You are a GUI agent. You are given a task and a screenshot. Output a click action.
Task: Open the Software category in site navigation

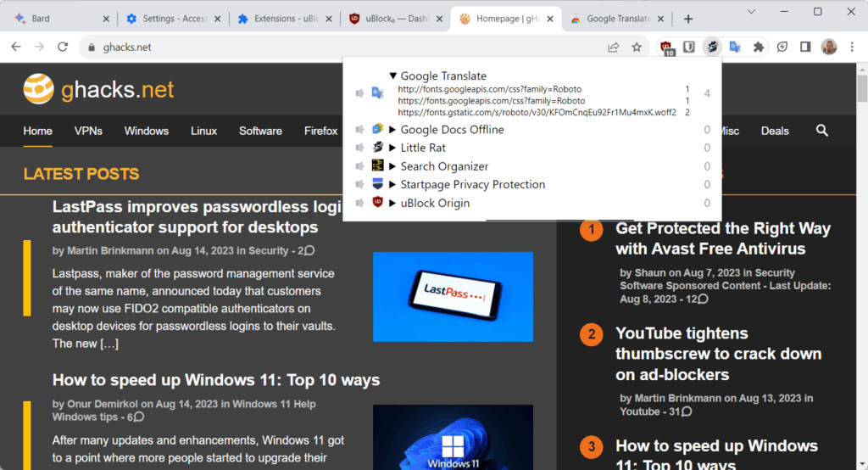tap(260, 131)
